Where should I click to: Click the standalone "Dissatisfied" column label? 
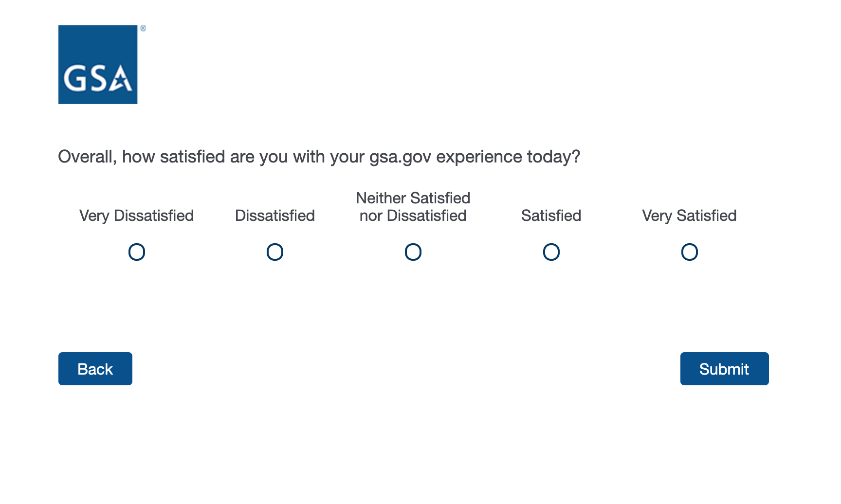coord(275,216)
